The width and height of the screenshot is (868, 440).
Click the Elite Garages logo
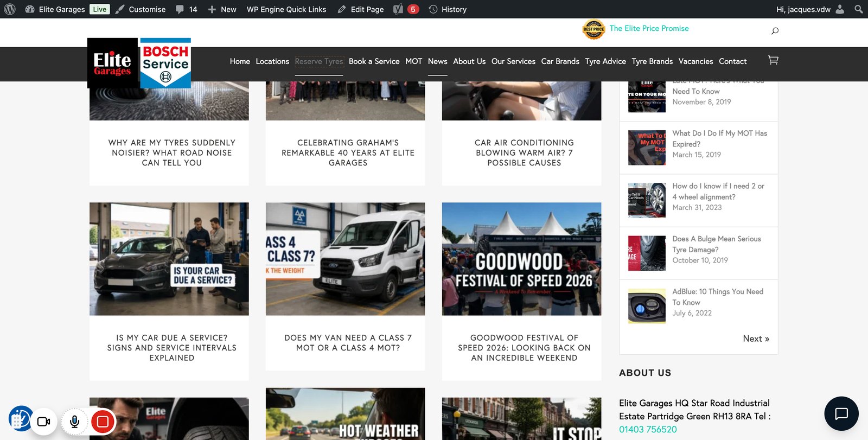[112, 63]
